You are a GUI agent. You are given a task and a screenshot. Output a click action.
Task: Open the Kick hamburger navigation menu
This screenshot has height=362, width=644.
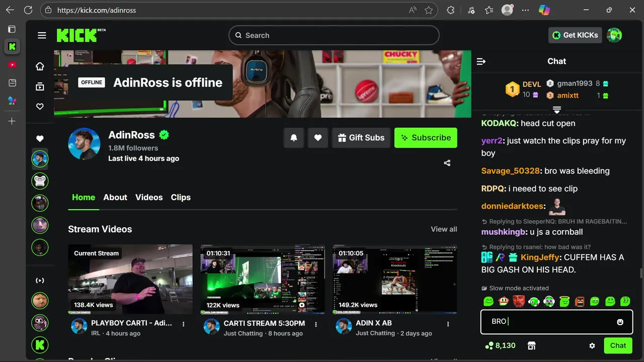pyautogui.click(x=42, y=35)
